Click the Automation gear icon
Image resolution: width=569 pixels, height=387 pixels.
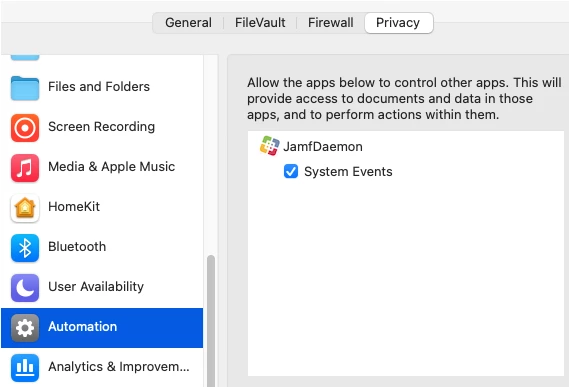(x=25, y=328)
